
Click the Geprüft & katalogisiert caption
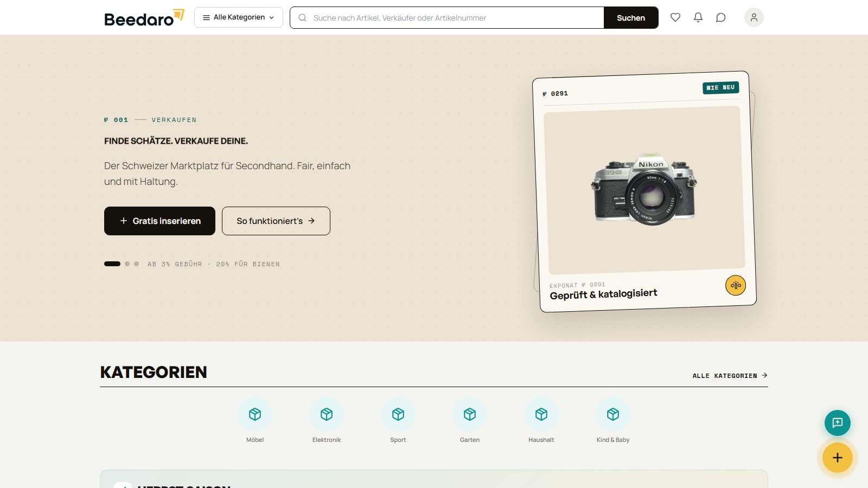603,294
